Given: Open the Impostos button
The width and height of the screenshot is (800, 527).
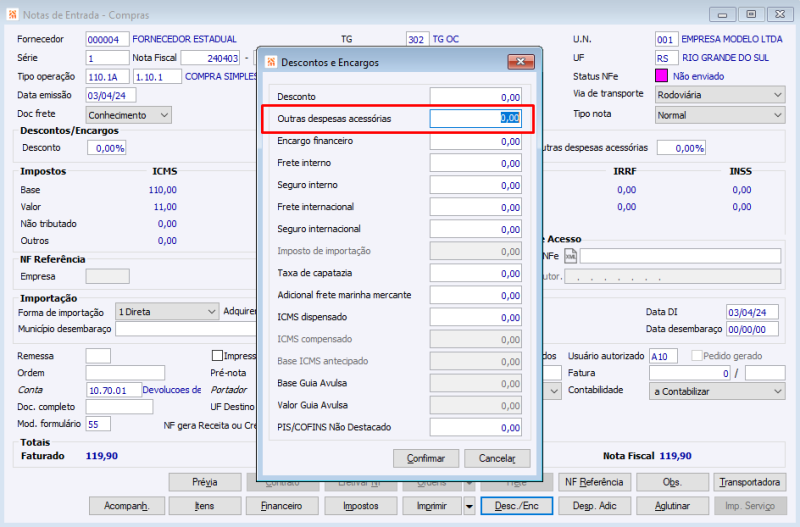Looking at the screenshot, I should click(x=361, y=506).
